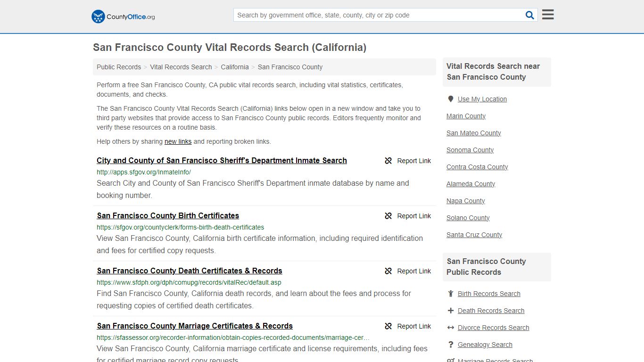Viewport: 644px width, 362px height.
Task: Open Divorce Records Search
Action: coord(493,328)
